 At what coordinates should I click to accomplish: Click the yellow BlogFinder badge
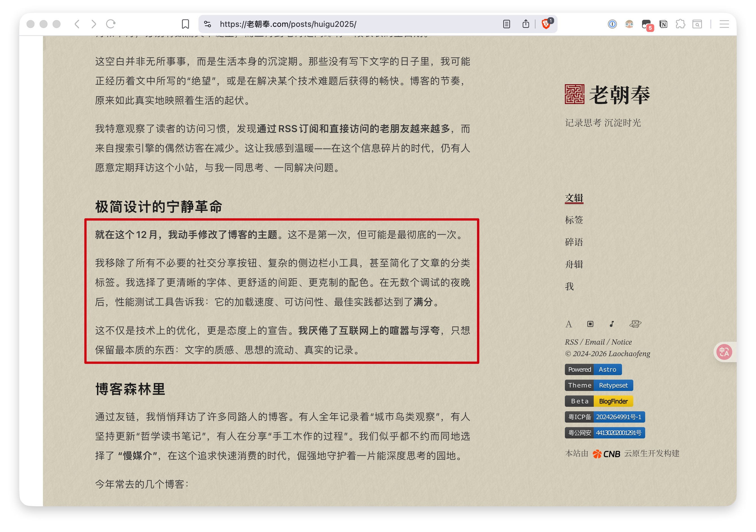[x=613, y=401]
